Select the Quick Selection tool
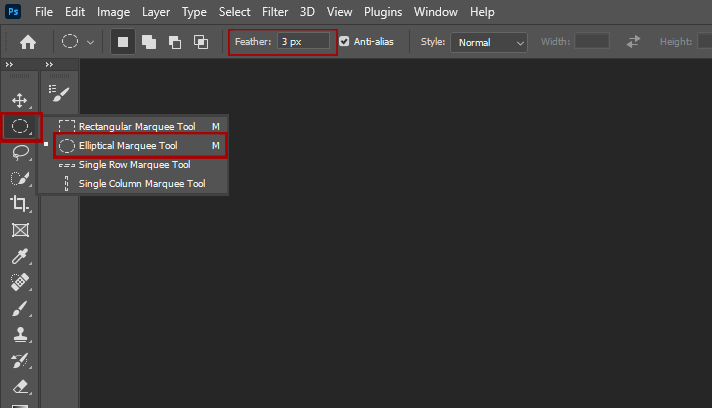Image resolution: width=712 pixels, height=408 pixels. pos(20,178)
